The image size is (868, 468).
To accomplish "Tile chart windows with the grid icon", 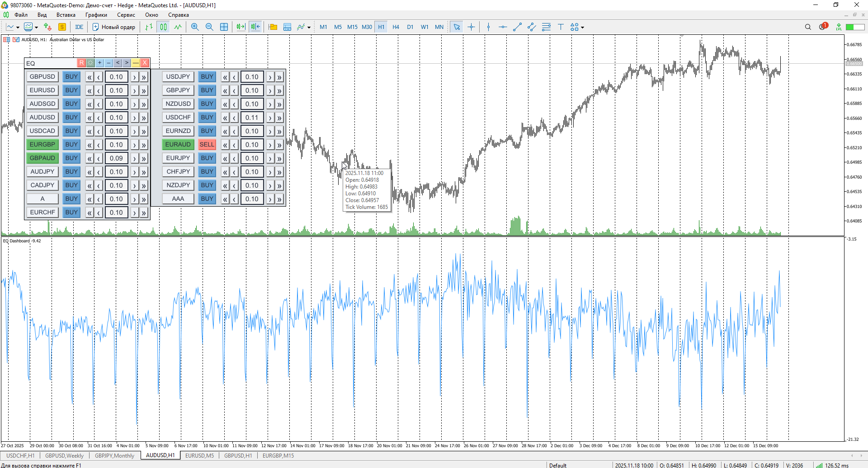I will (224, 27).
